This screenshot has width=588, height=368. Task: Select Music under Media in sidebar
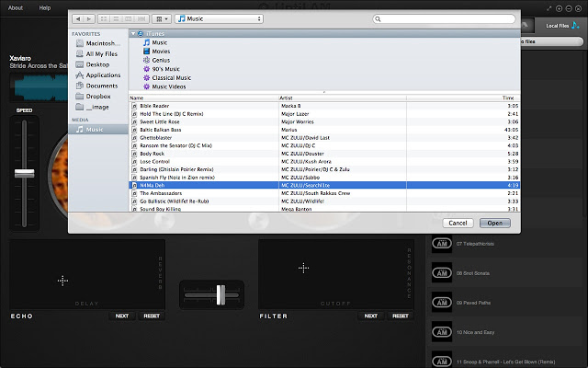click(98, 130)
